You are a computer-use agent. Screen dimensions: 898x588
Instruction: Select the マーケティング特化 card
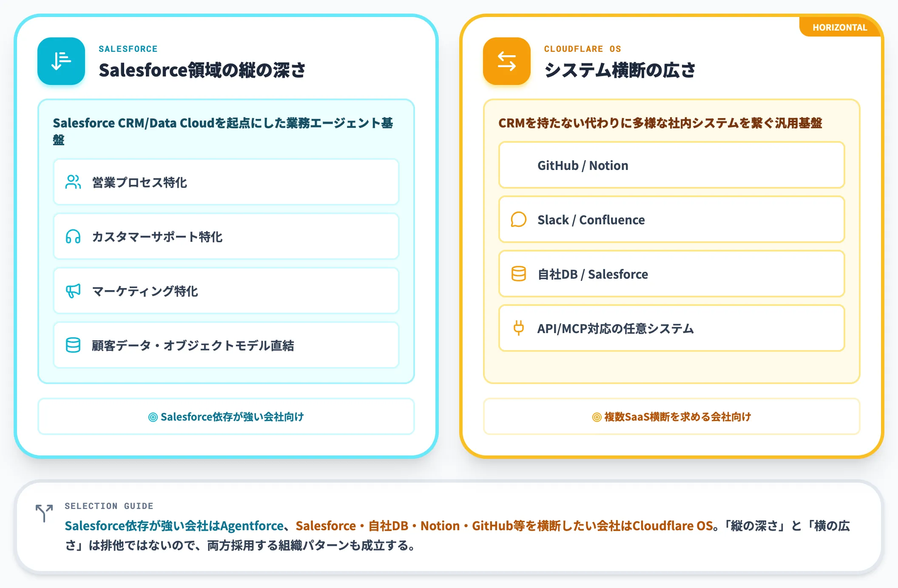point(226,291)
